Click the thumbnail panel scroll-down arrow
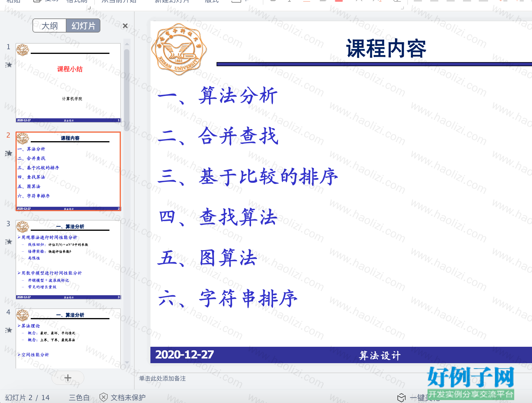532x403 pixels. [127, 363]
